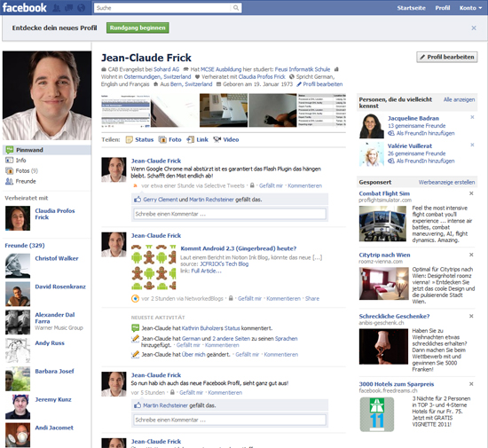This screenshot has height=448, width=488.
Task: Open the Konto dropdown menu
Action: tap(470, 8)
